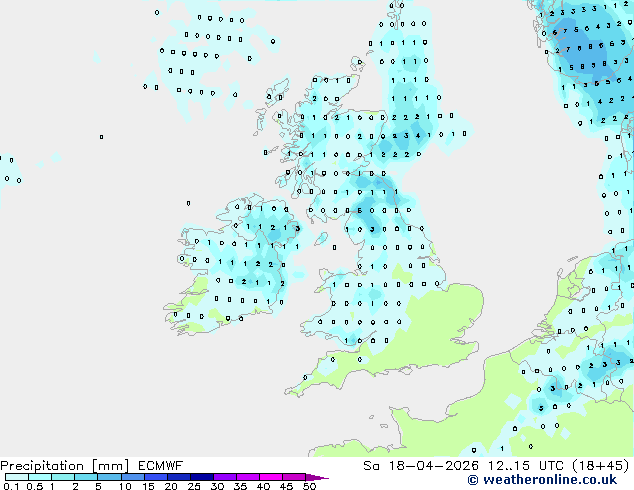The height and width of the screenshot is (490, 634).
Task: Click the 0.1–0.5 mm legend color swatch
Action: click(x=17, y=477)
